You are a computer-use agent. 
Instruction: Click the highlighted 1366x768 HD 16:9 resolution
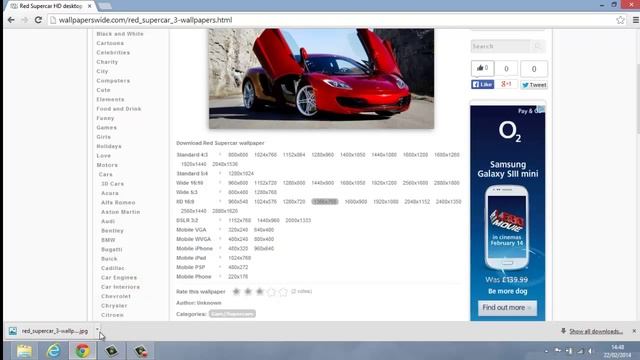tap(325, 202)
